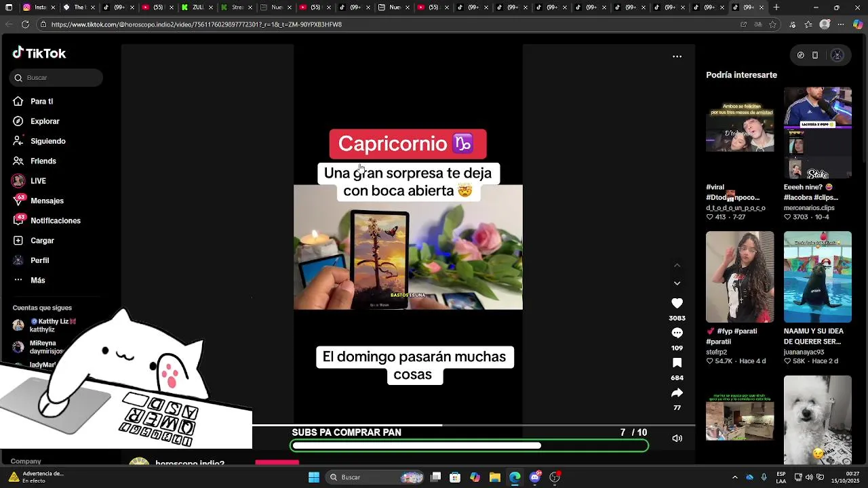Image resolution: width=868 pixels, height=488 pixels.
Task: Open the white dog suggested video
Action: click(818, 420)
